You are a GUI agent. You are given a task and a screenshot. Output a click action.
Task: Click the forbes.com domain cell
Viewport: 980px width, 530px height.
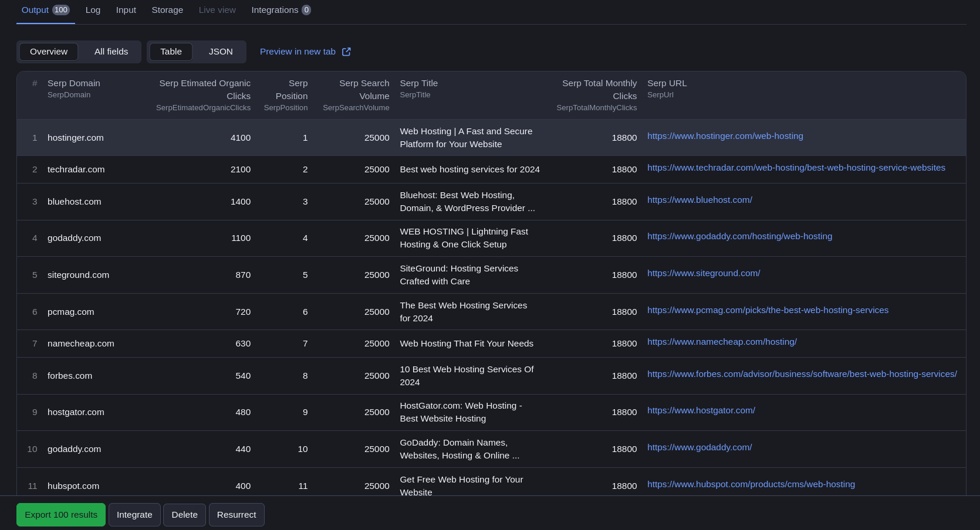tap(69, 376)
